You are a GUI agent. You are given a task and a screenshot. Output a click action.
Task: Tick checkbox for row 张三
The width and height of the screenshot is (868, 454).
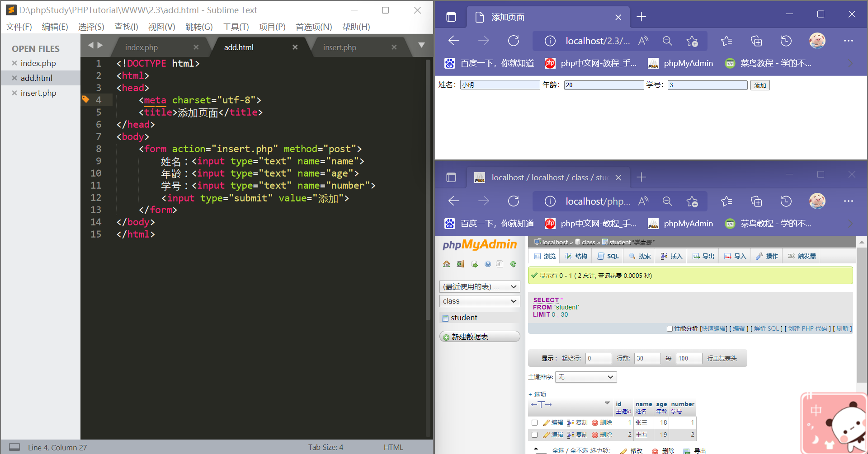pos(534,423)
